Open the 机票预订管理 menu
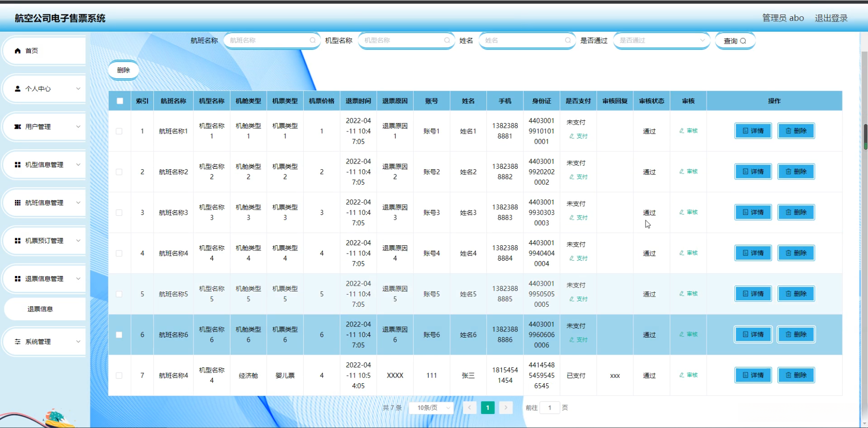This screenshot has width=868, height=428. click(44, 241)
